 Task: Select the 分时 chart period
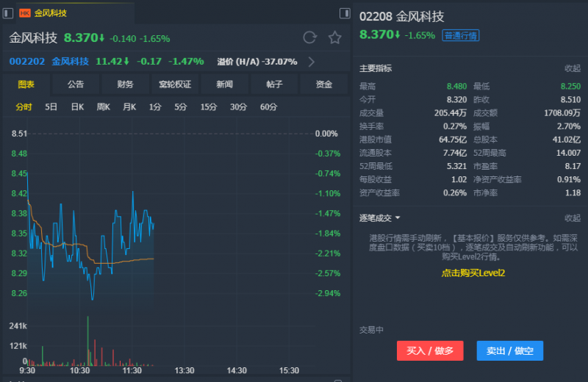(x=24, y=107)
